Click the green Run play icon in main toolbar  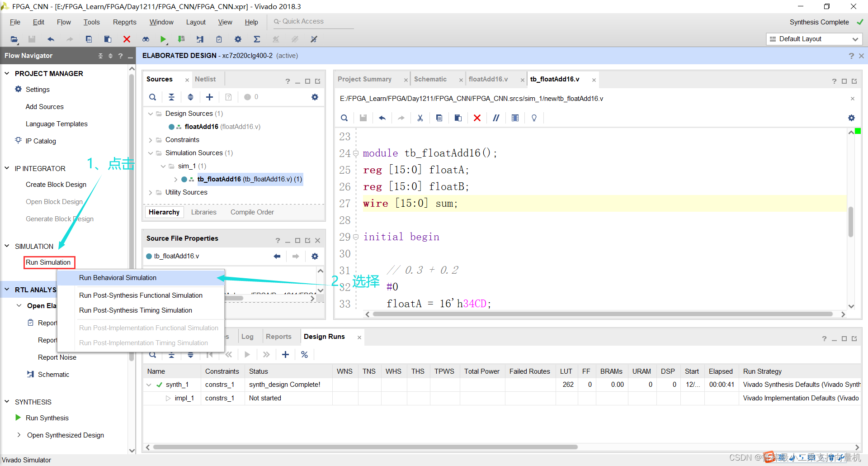(x=163, y=39)
